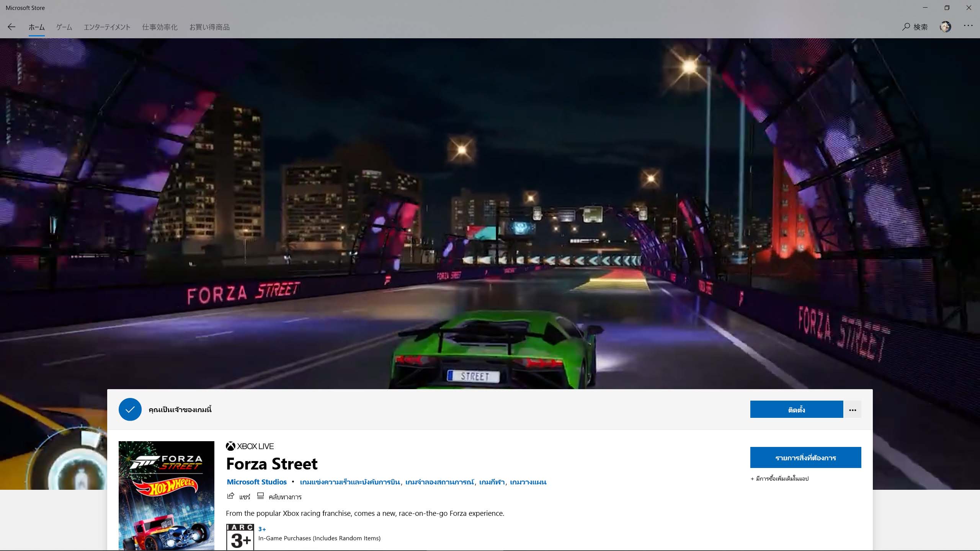Click the ติดตั้ง install button

click(x=797, y=409)
